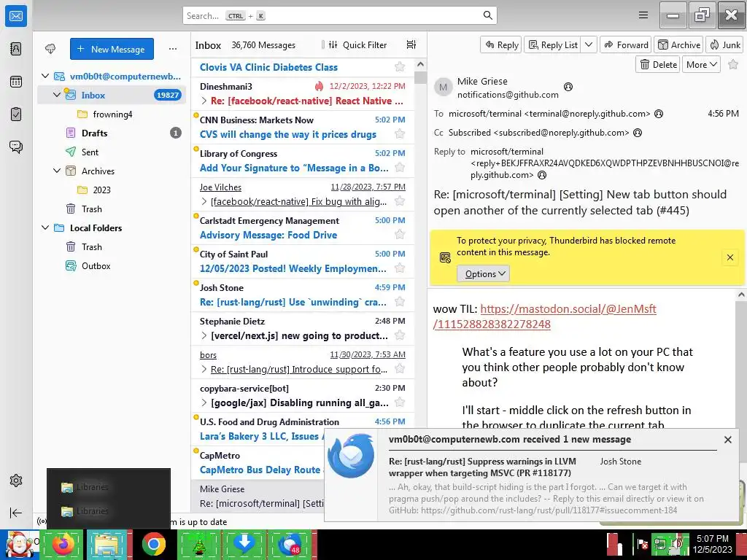The height and width of the screenshot is (560, 747).
Task: Open the remote content Options dropdown
Action: pyautogui.click(x=483, y=274)
